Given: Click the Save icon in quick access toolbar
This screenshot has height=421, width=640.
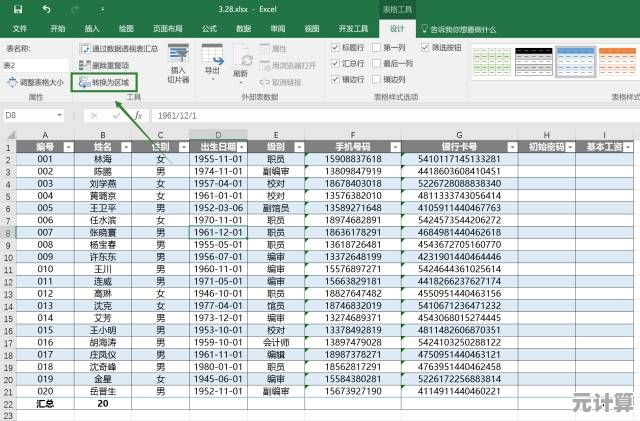Looking at the screenshot, I should pos(17,8).
